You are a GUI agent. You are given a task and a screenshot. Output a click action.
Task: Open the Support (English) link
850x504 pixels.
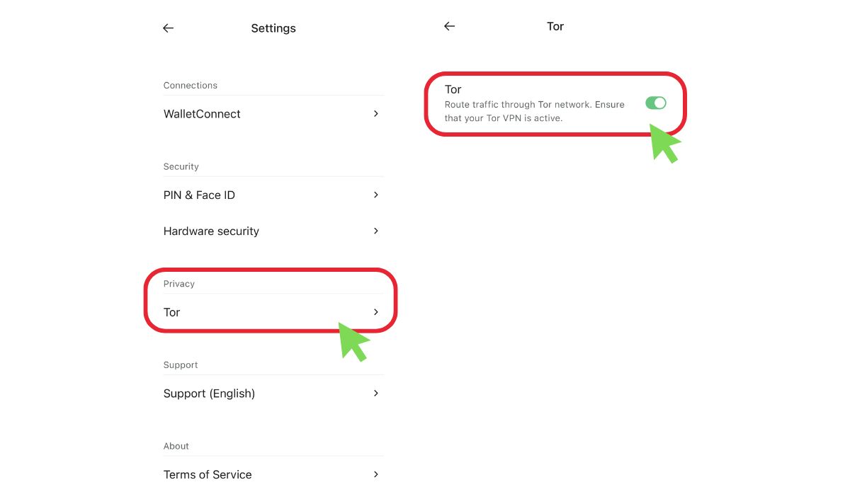[209, 394]
